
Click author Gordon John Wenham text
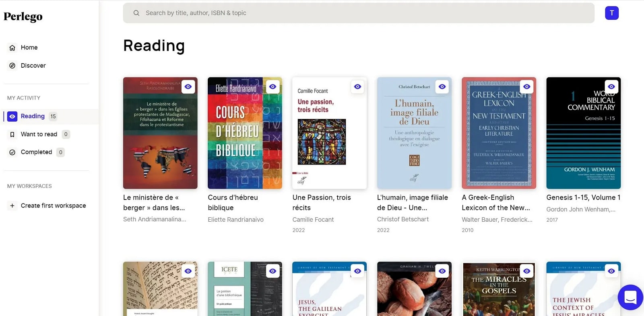581,209
